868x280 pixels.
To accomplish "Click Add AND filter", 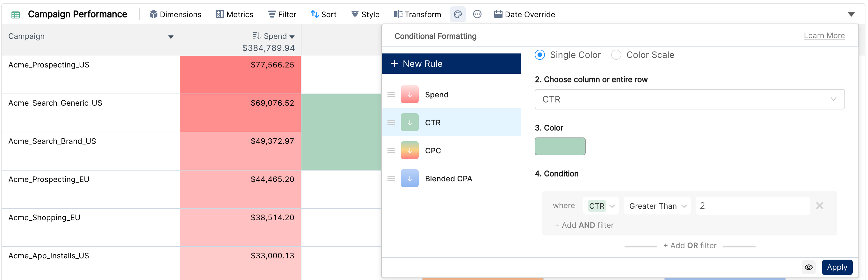I will point(584,225).
